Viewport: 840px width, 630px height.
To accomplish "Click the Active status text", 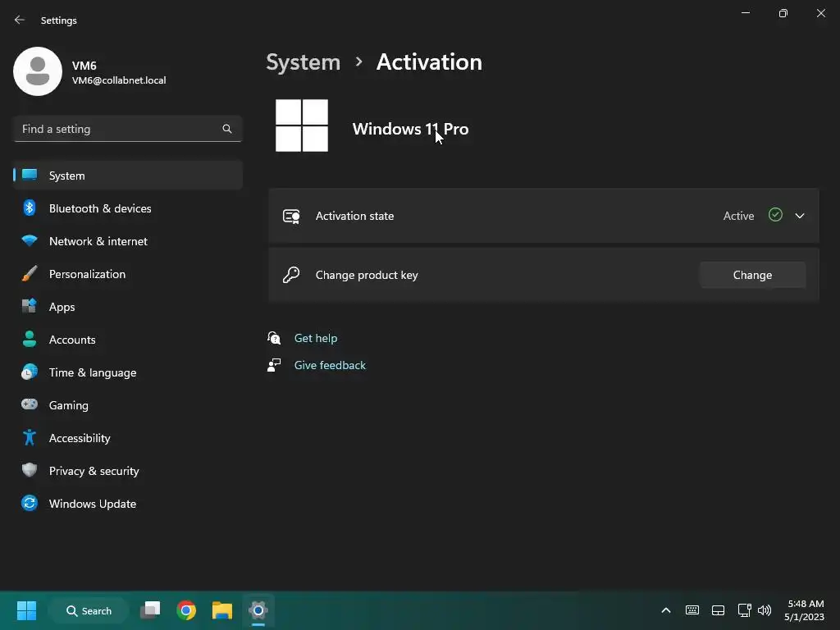I will pos(738,216).
